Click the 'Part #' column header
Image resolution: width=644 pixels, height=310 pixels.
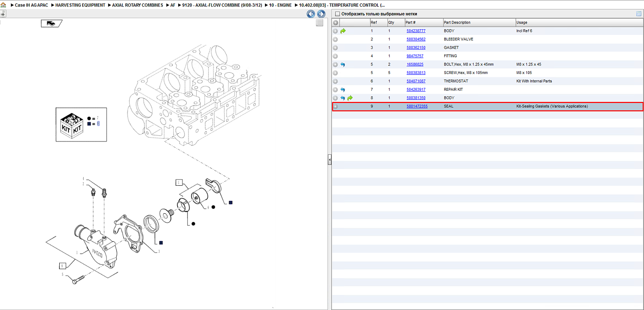[x=424, y=22]
